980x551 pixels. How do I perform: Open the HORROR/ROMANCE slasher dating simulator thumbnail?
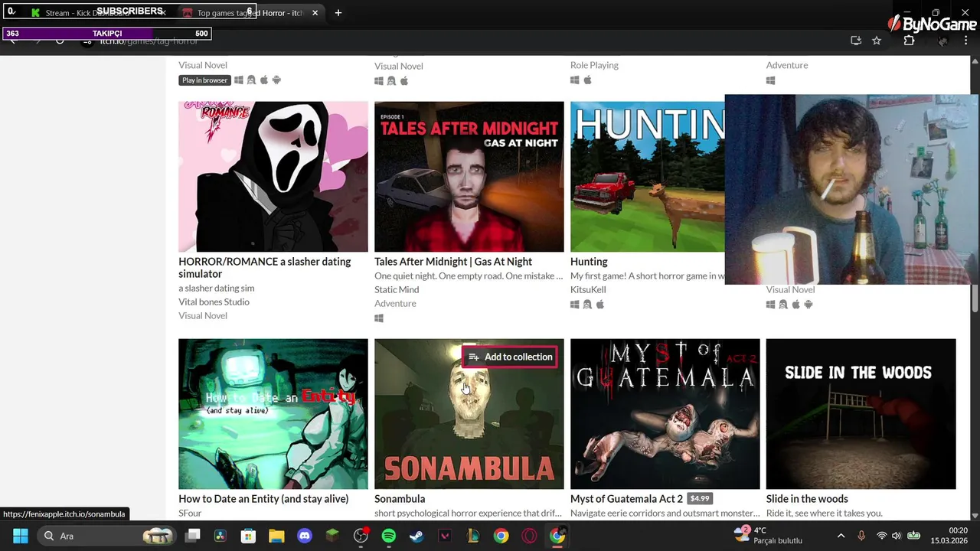click(x=273, y=177)
